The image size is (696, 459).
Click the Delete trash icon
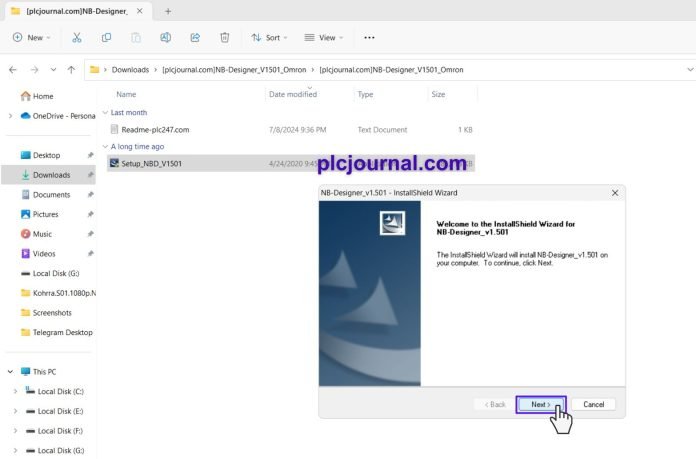(225, 38)
